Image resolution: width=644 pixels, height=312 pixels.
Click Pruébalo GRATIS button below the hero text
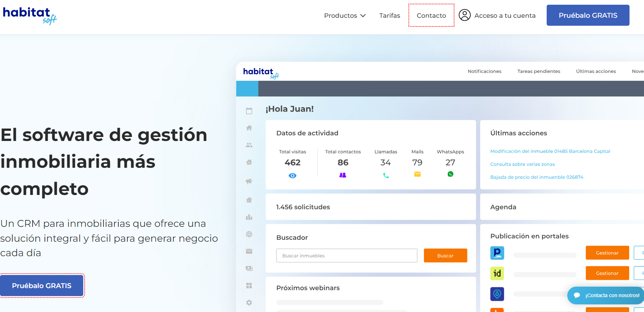[x=42, y=286]
